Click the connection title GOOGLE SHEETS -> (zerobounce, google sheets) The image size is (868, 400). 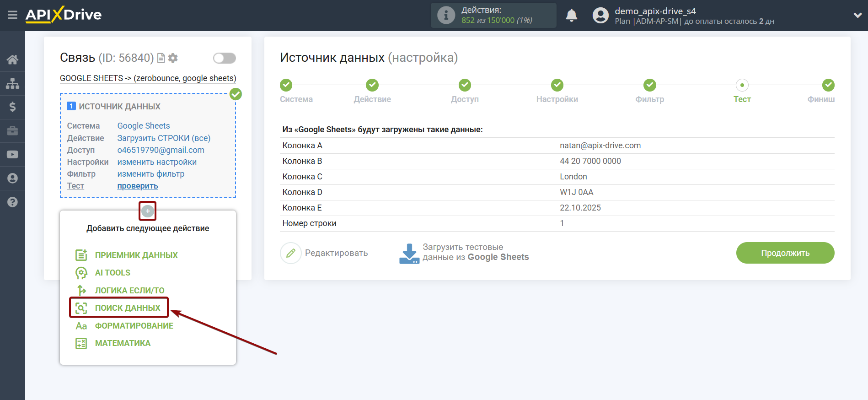148,78
